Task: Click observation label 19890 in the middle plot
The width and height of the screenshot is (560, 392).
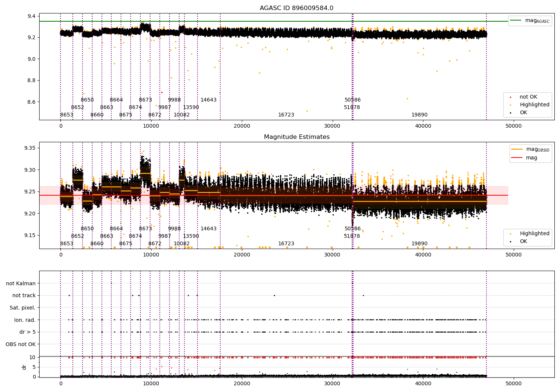Action: point(419,244)
